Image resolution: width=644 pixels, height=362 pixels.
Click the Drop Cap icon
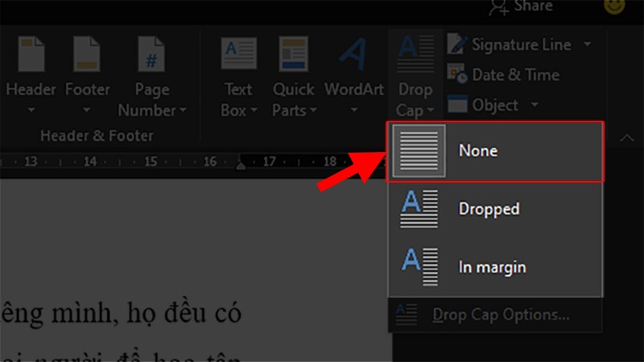(x=415, y=55)
